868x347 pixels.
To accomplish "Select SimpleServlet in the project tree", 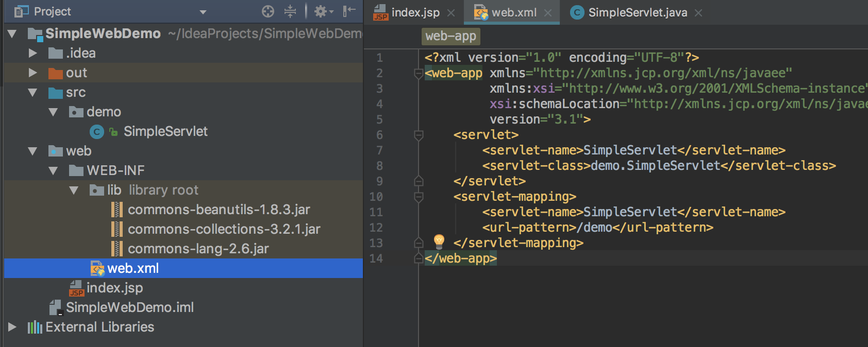I will point(165,131).
